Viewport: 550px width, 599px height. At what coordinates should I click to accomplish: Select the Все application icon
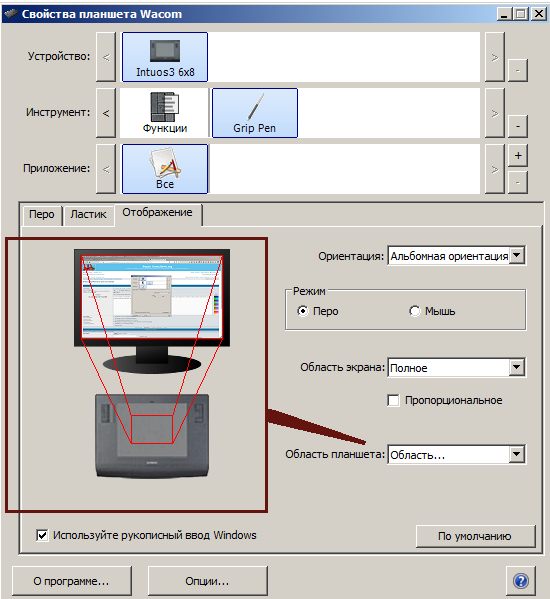point(165,169)
